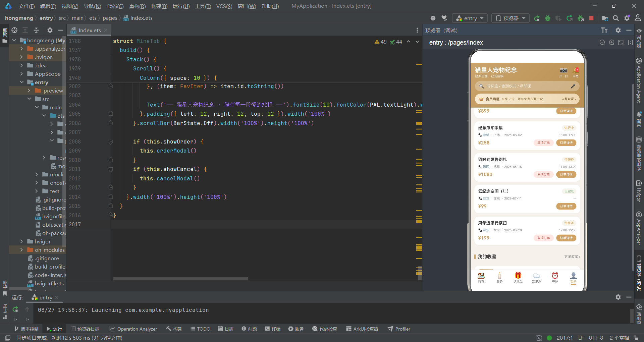
Task: Toggle the inspection eye icon on the right sidebar
Action: tap(639, 31)
